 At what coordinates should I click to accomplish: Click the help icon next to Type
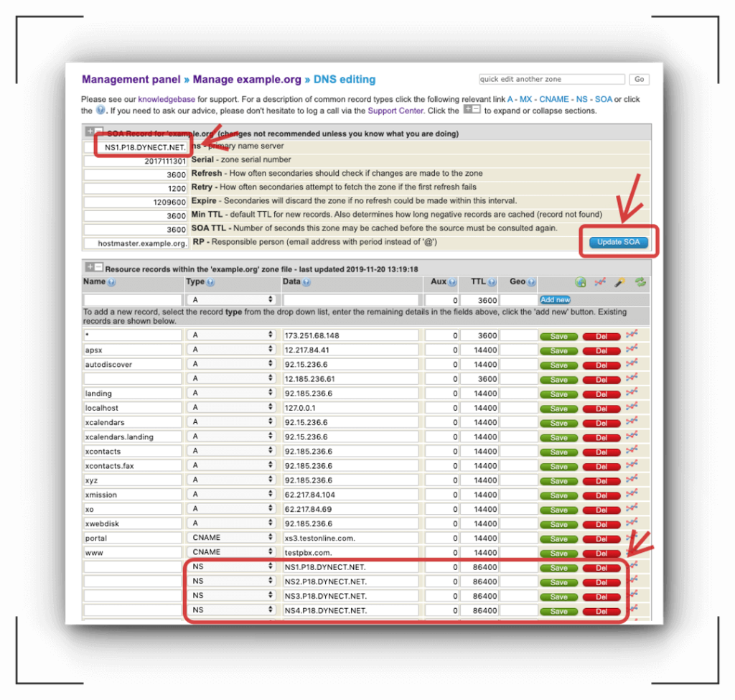[x=210, y=282]
